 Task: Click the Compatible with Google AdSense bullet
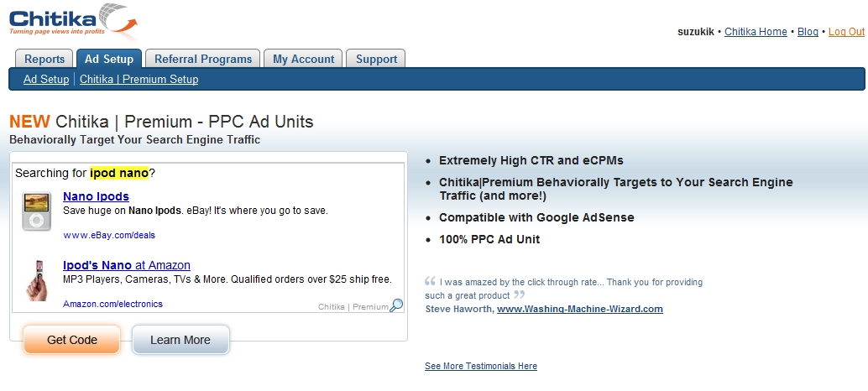pyautogui.click(x=536, y=217)
